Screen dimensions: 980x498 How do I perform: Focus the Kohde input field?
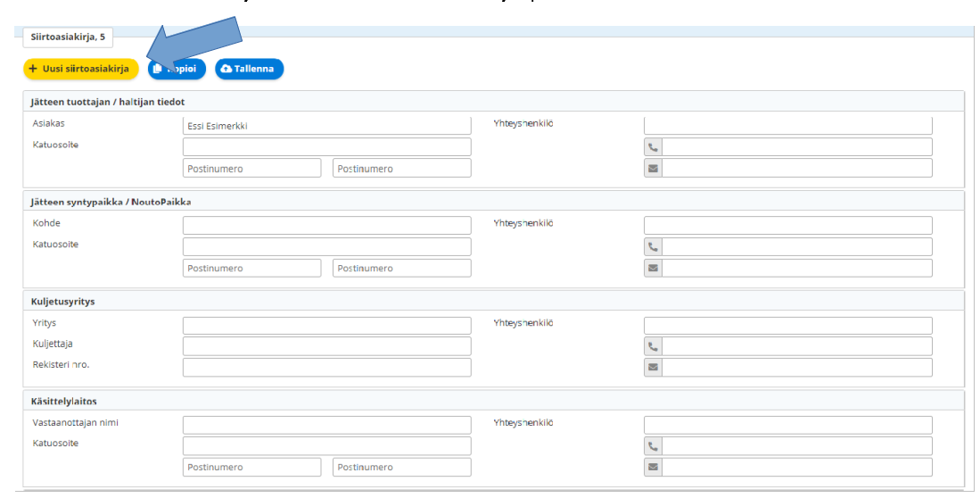click(x=327, y=225)
